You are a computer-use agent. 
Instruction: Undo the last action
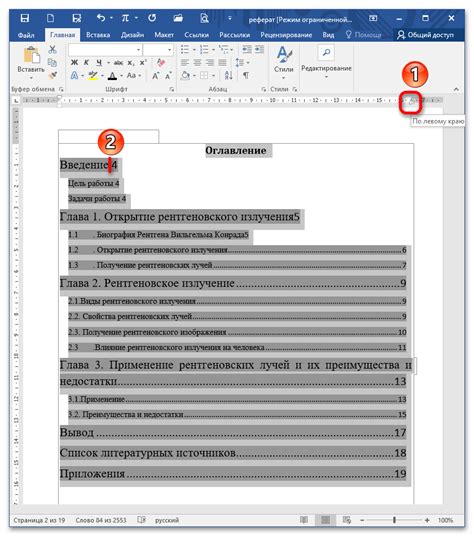coord(101,18)
